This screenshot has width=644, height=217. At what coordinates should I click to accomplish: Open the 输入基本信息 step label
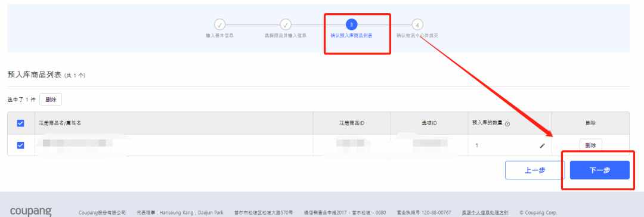click(x=219, y=36)
